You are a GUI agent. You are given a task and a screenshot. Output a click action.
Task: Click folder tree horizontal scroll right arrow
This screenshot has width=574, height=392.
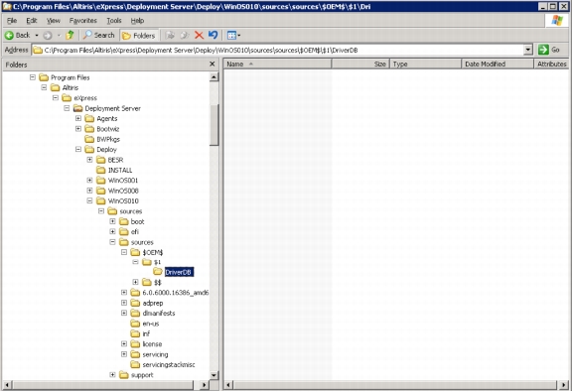click(205, 385)
